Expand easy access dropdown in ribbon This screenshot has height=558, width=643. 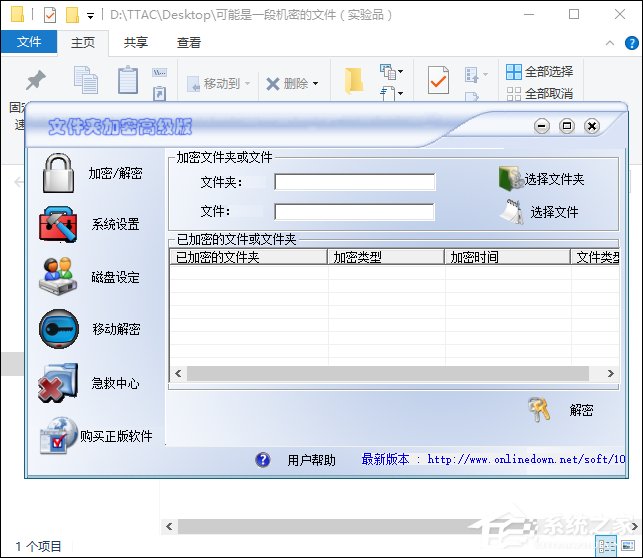click(400, 93)
